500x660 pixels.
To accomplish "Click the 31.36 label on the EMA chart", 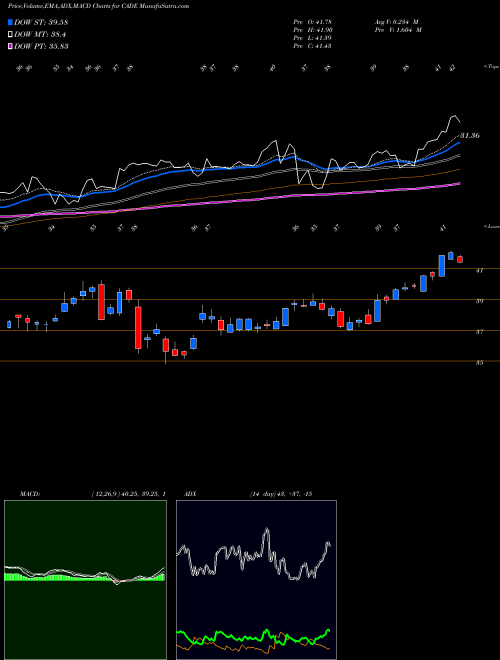I will tap(470, 136).
